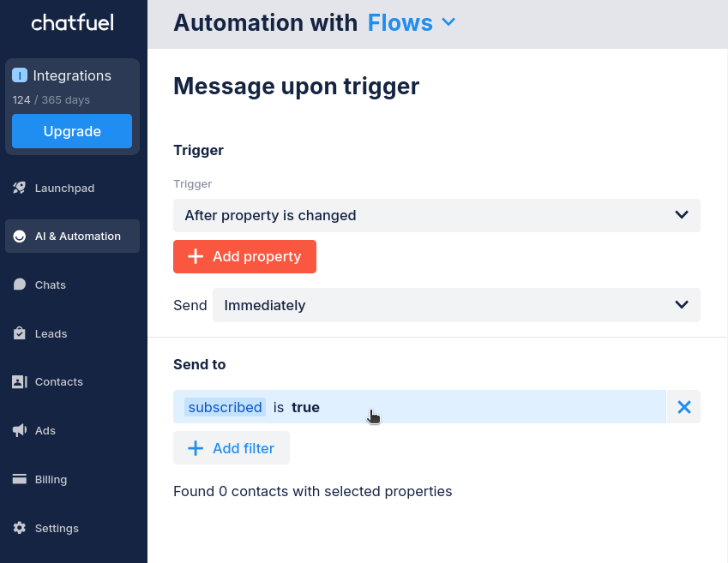Click the Billing card icon

coord(20,479)
